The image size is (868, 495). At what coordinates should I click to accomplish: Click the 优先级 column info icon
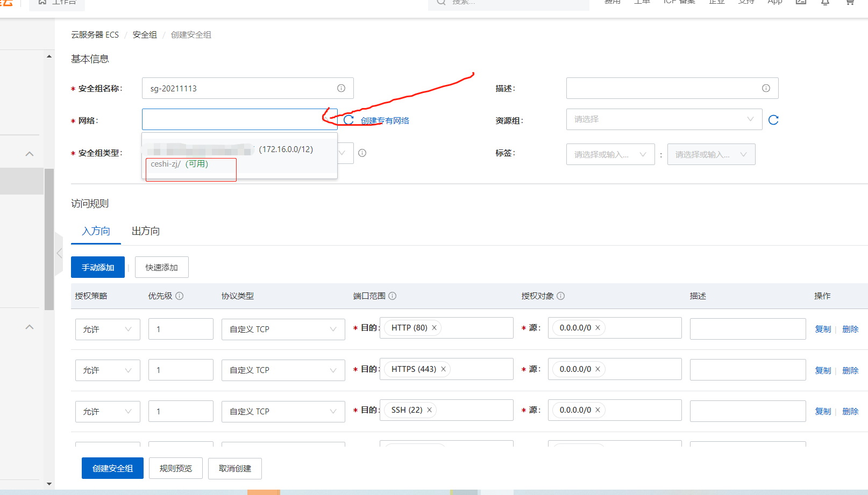[180, 296]
